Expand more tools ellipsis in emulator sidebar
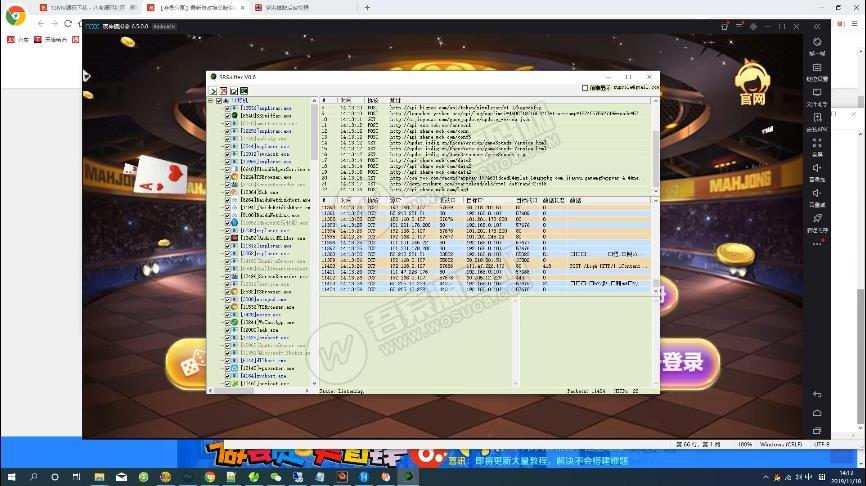This screenshot has height=486, width=866. tap(817, 244)
